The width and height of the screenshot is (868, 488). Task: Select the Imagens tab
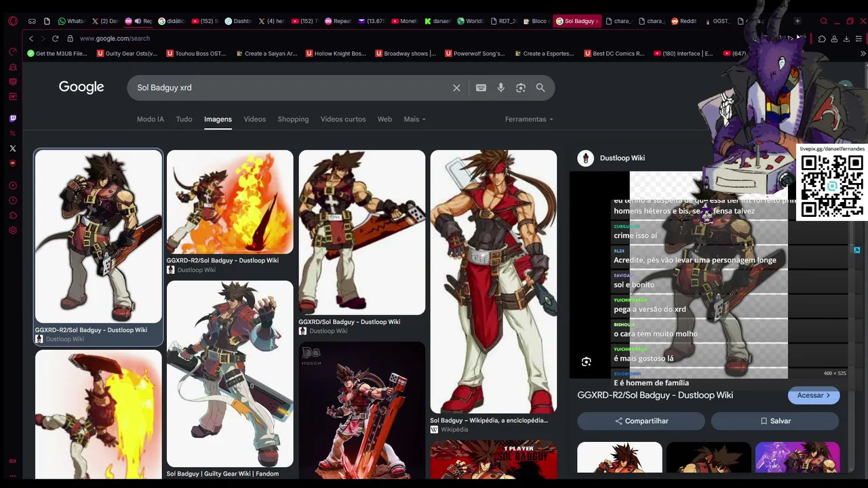click(218, 119)
